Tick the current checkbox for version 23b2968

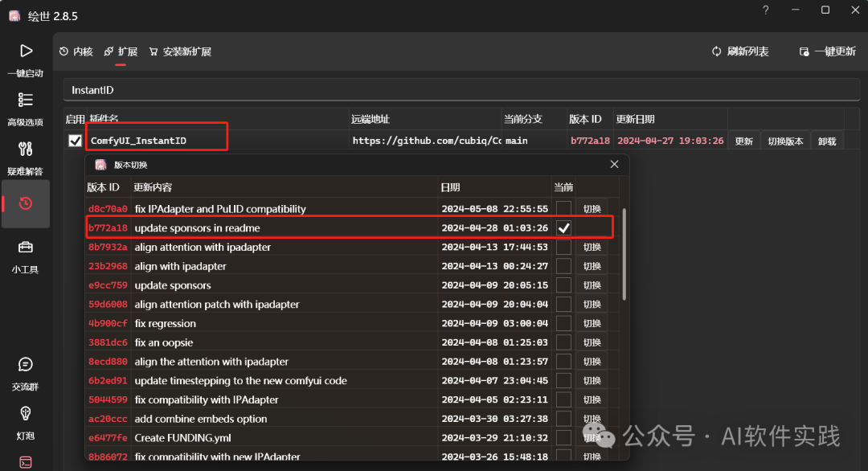[x=563, y=266]
